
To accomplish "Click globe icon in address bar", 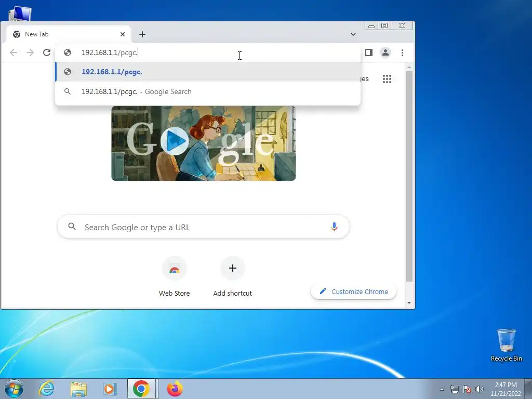I will (x=68, y=52).
